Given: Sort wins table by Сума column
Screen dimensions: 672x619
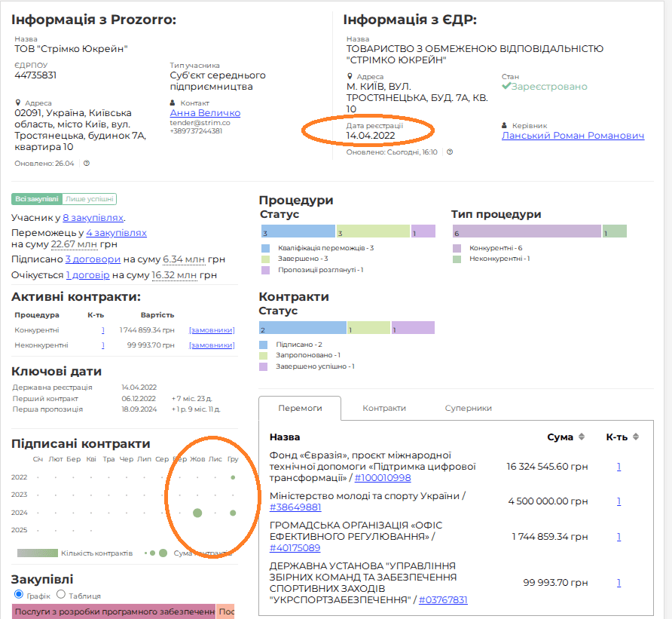Looking at the screenshot, I should pos(581,437).
